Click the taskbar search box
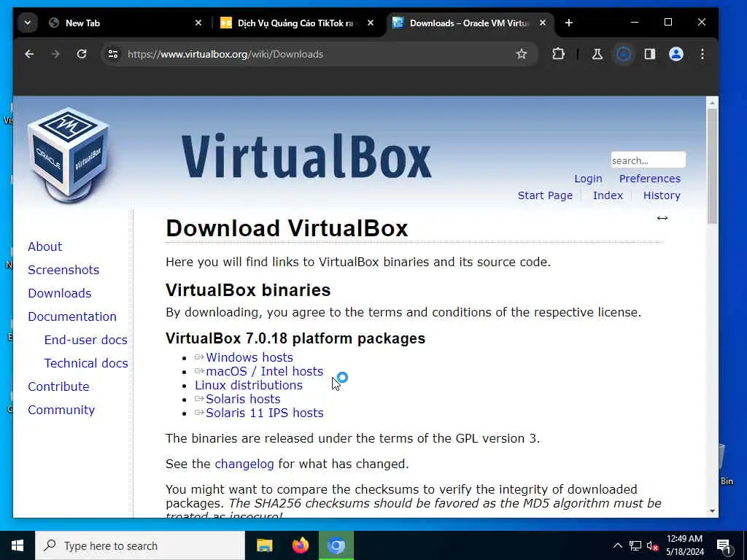Viewport: 747px width, 560px height. coord(140,545)
